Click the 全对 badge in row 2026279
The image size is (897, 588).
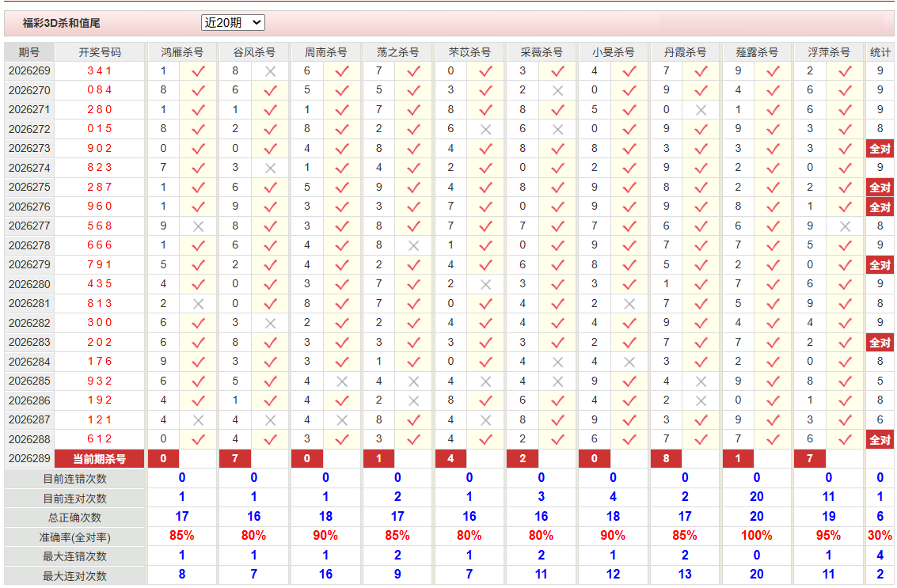point(880,265)
